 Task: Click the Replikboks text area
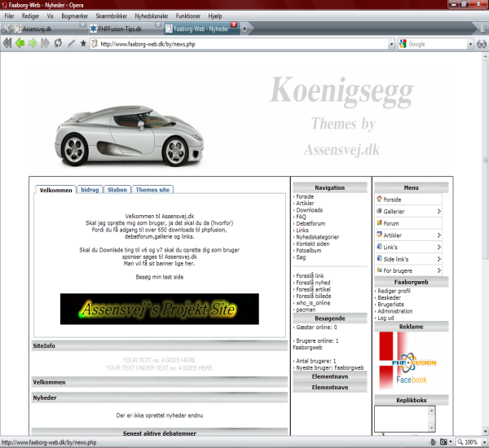tap(401, 419)
